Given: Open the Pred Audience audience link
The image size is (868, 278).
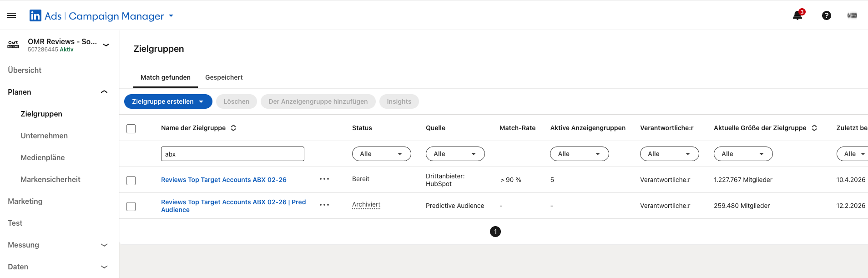Looking at the screenshot, I should point(233,206).
